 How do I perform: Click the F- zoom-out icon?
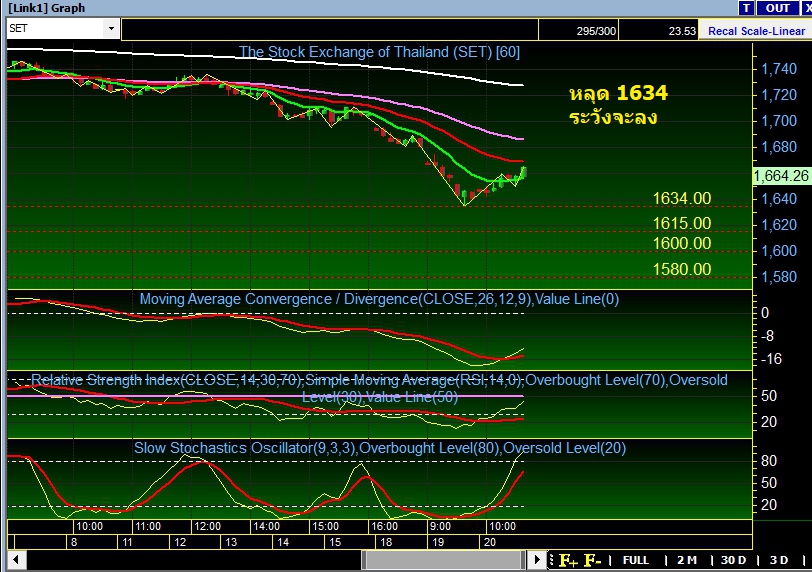[x=592, y=560]
